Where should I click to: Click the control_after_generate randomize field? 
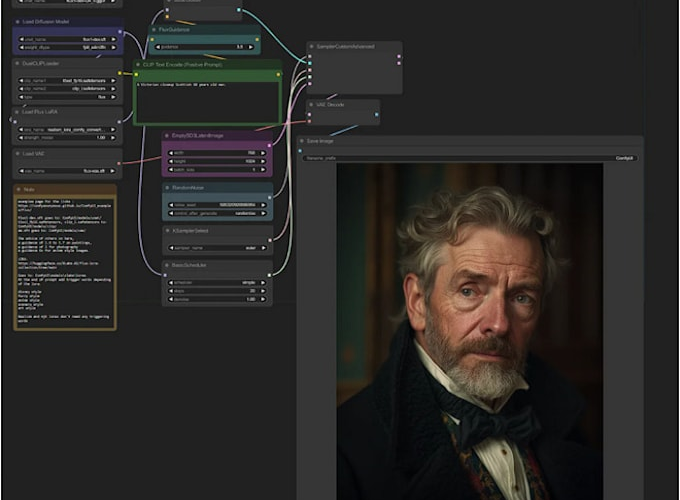pos(217,213)
